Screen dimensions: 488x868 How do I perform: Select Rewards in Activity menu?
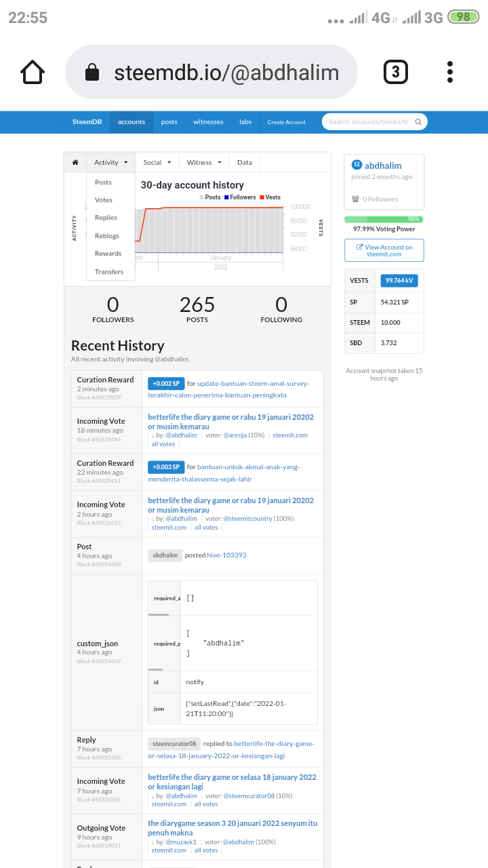pyautogui.click(x=108, y=254)
